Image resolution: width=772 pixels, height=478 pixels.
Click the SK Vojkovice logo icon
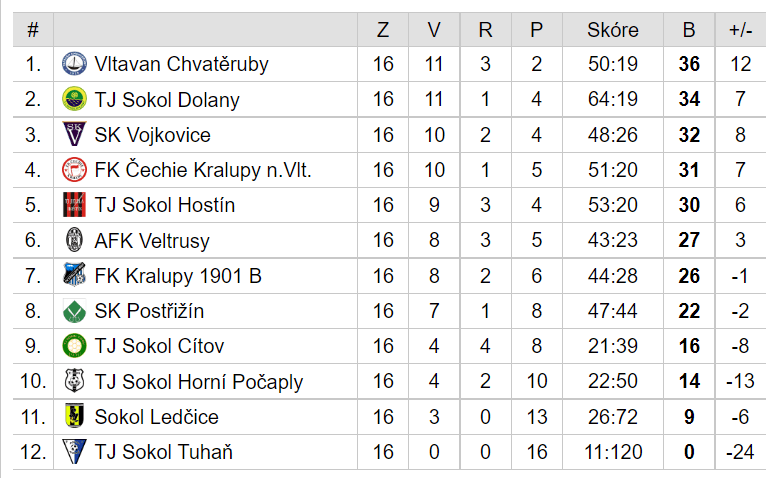pos(74,134)
